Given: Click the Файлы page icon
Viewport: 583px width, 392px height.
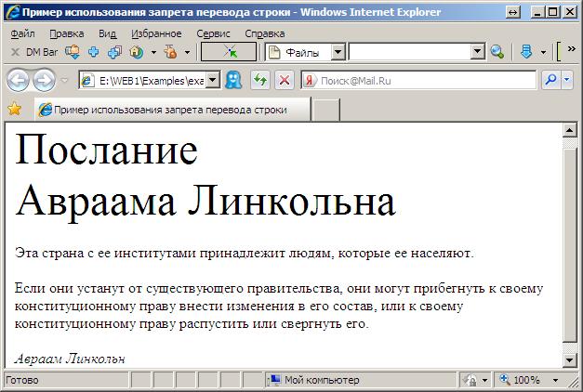Looking at the screenshot, I should [274, 52].
